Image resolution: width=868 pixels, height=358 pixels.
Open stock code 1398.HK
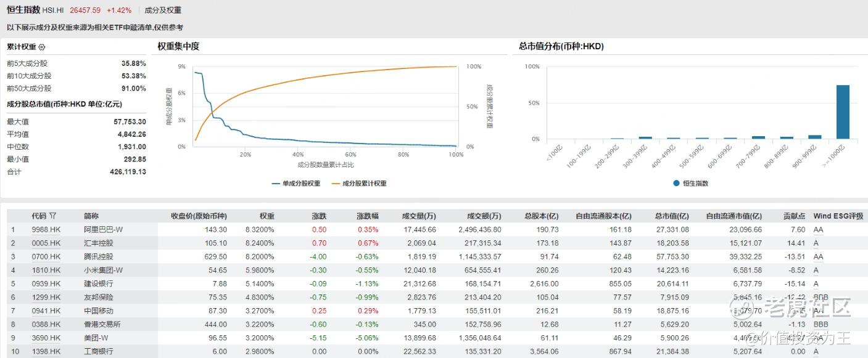(x=46, y=351)
